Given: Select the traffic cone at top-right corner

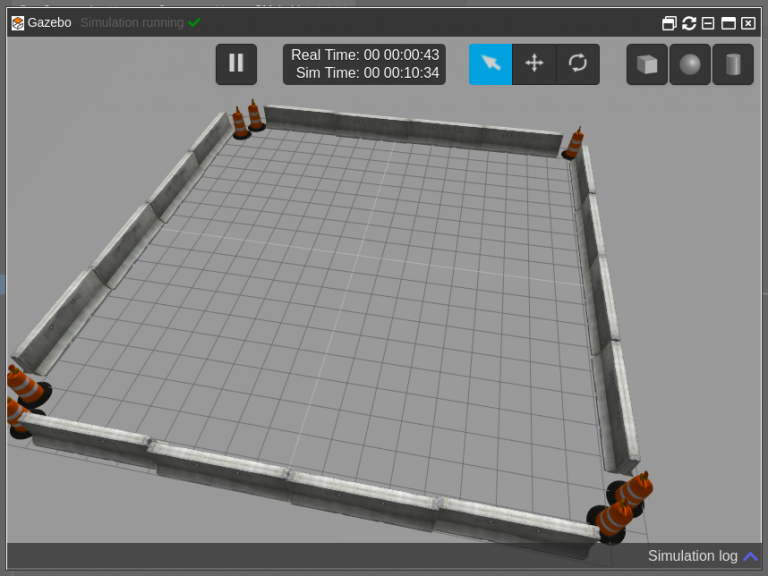Looking at the screenshot, I should (573, 145).
